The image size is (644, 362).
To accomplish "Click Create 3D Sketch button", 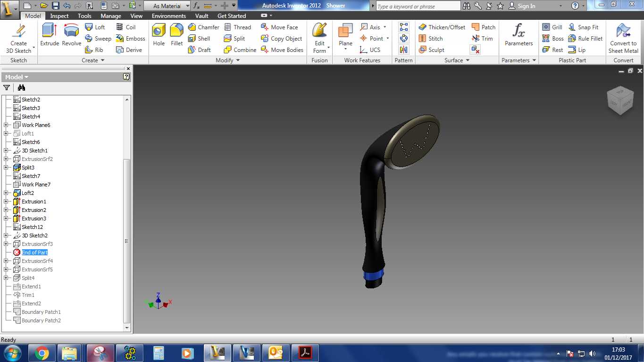I will click(19, 38).
